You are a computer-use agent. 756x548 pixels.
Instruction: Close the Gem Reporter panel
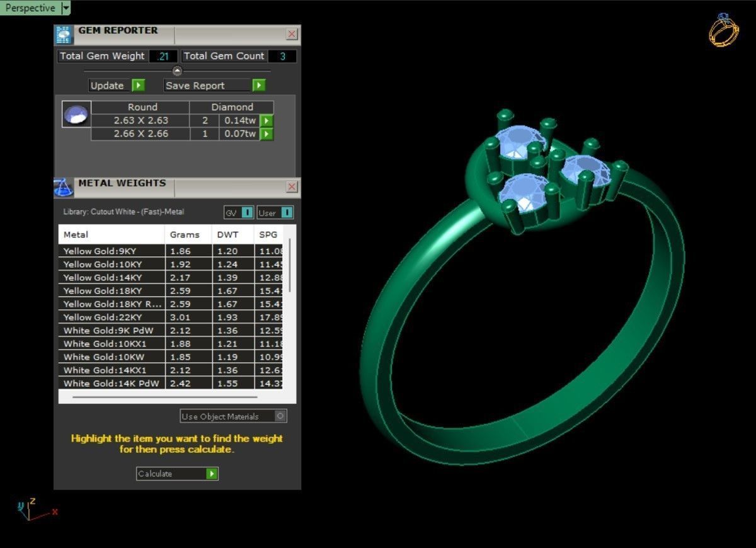click(x=292, y=34)
